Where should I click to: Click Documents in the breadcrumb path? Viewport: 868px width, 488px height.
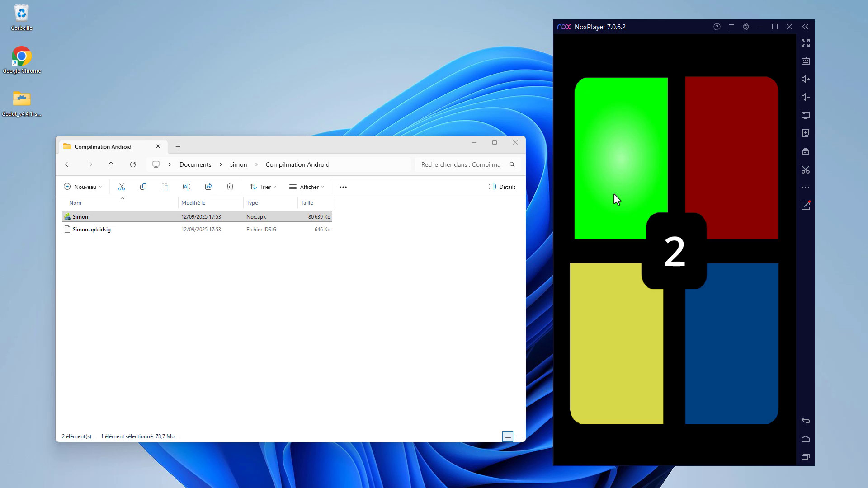[195, 164]
